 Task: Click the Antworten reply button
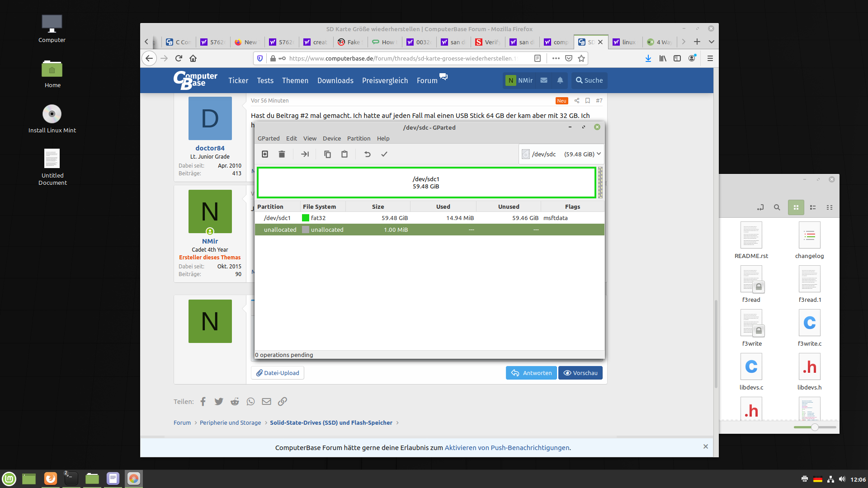531,373
